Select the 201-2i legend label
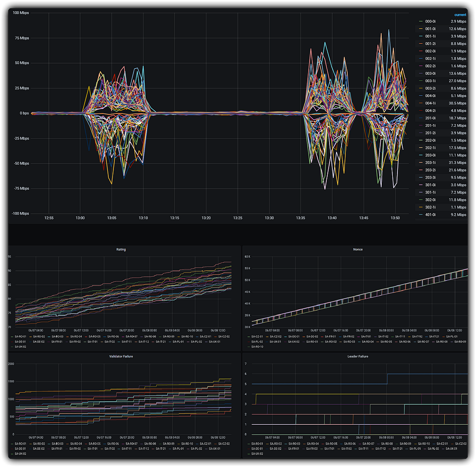Viewport: 476px width, 467px height. pyautogui.click(x=430, y=133)
